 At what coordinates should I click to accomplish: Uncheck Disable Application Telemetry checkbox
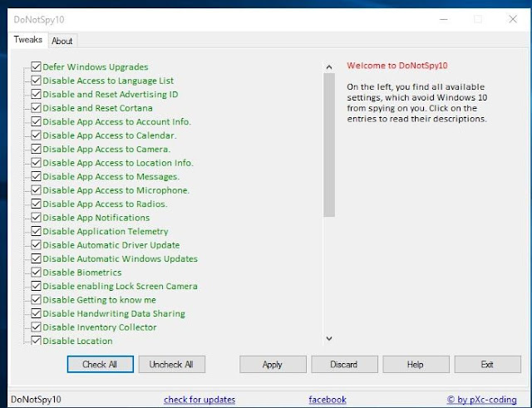point(36,231)
